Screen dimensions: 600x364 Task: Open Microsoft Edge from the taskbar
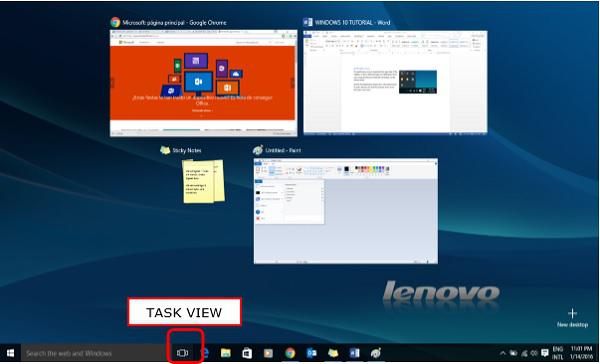coord(205,353)
